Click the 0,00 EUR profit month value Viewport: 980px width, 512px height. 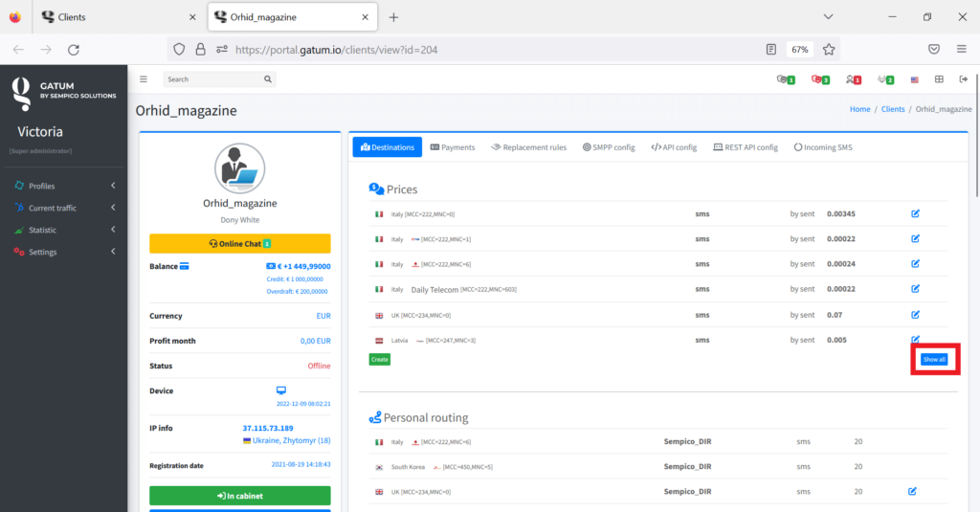click(x=315, y=341)
